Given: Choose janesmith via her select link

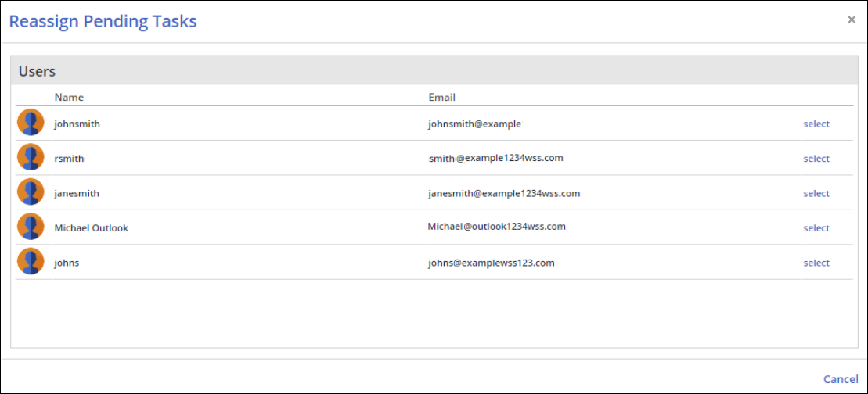Looking at the screenshot, I should coord(816,194).
